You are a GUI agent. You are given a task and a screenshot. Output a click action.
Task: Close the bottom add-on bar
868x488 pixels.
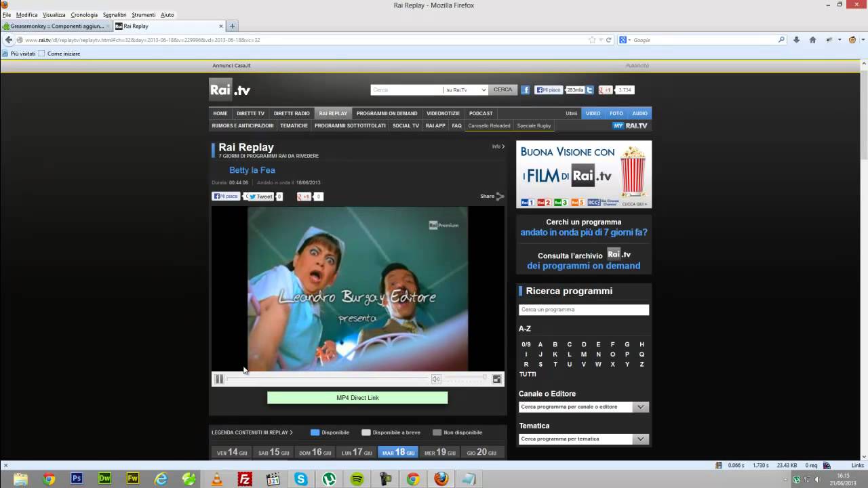[x=5, y=466]
